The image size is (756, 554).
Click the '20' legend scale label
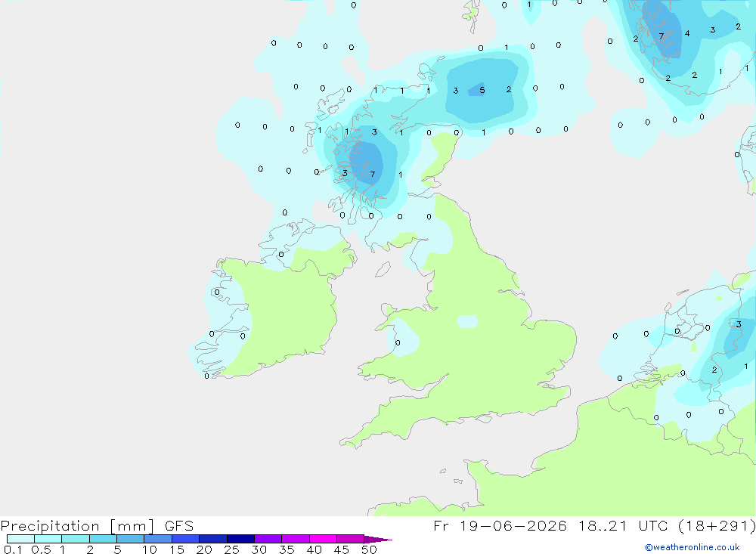coord(204,549)
